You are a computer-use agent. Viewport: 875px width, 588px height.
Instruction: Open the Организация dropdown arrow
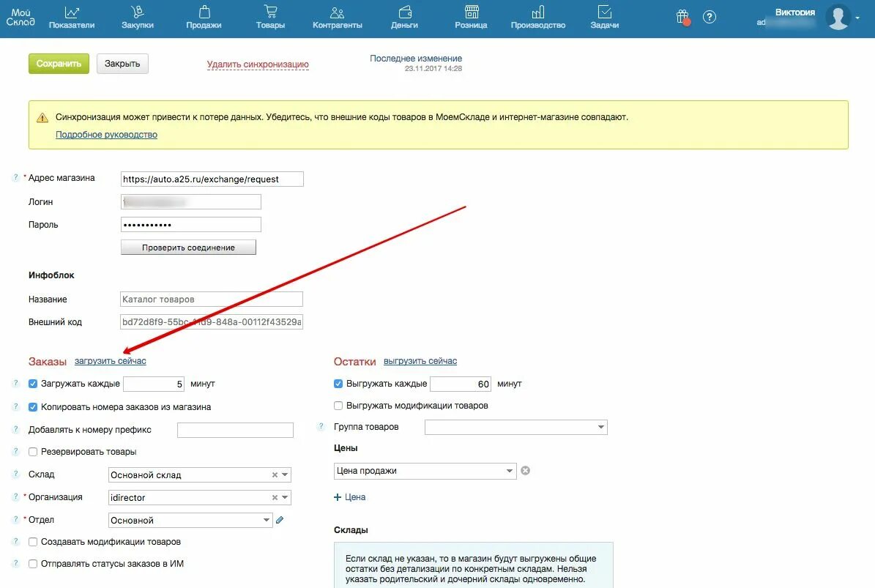[285, 498]
